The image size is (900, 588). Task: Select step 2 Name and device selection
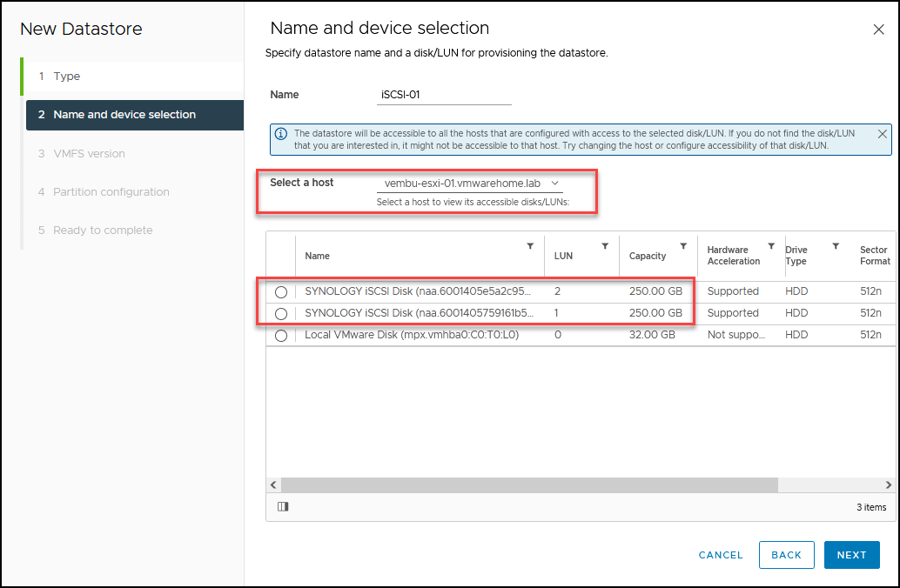pyautogui.click(x=135, y=115)
